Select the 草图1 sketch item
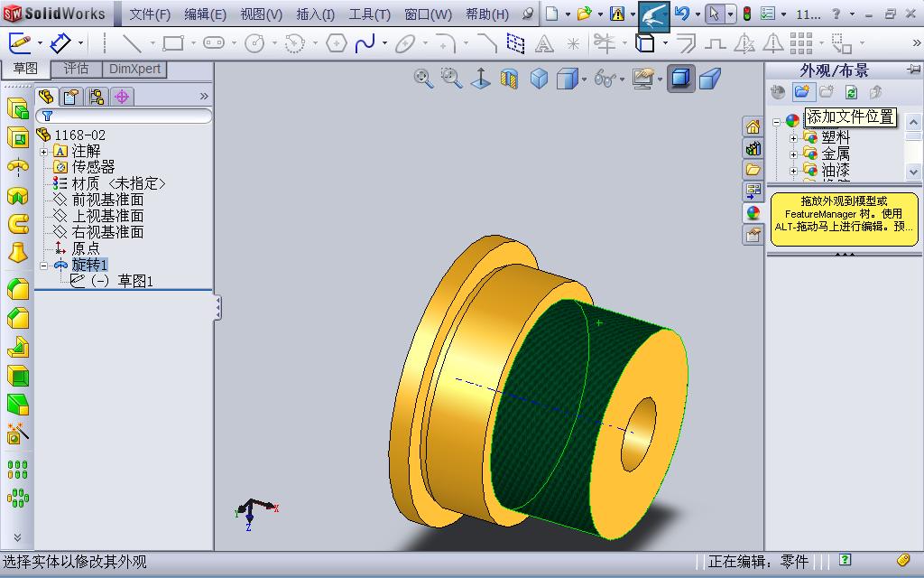Image resolution: width=924 pixels, height=578 pixels. [135, 282]
